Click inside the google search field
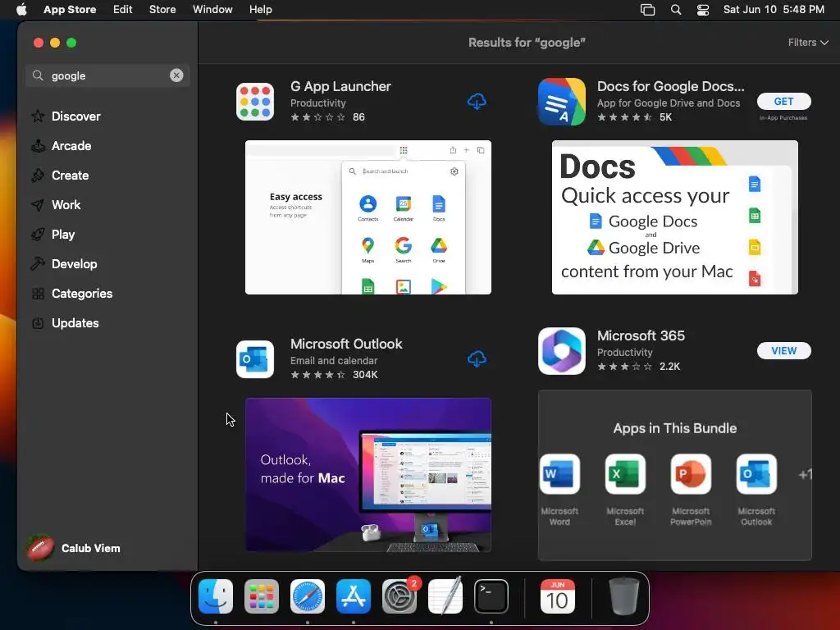 pos(107,75)
